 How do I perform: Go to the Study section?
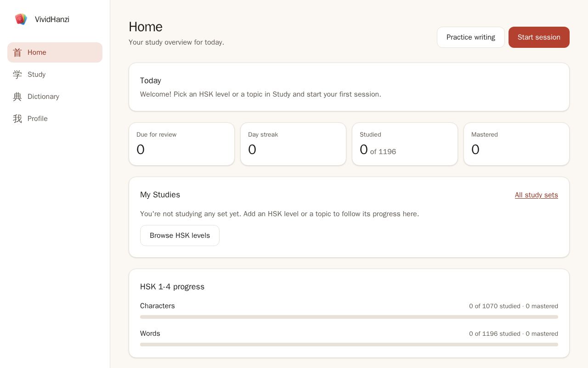click(x=55, y=75)
